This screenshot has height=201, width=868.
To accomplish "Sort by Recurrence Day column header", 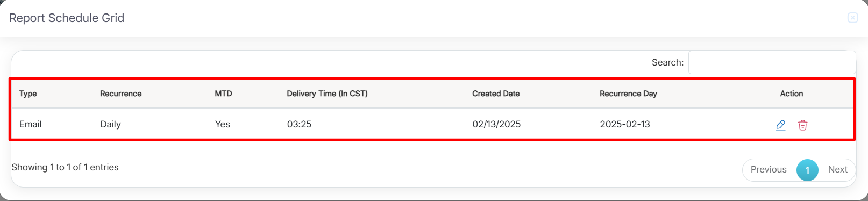I will click(629, 94).
